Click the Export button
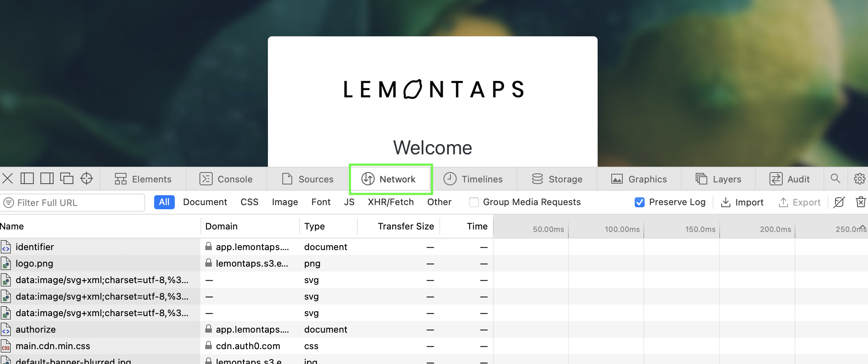 [799, 202]
